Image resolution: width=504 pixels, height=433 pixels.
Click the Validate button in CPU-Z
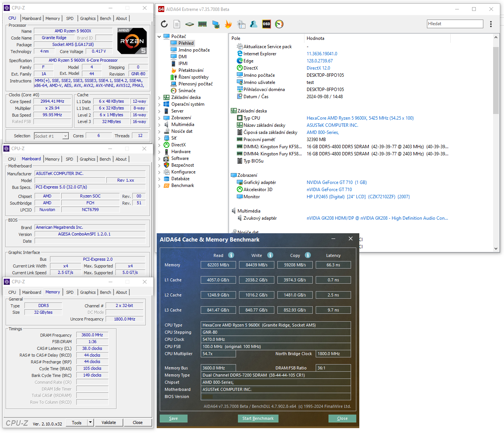[109, 422]
